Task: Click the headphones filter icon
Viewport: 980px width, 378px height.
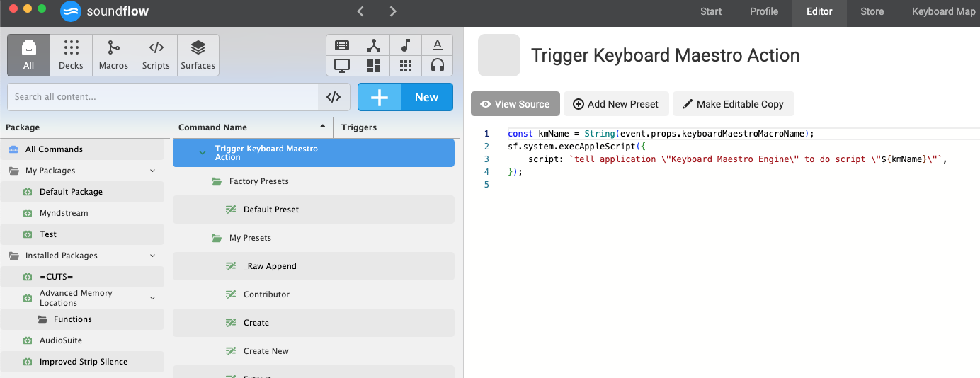Action: click(438, 66)
